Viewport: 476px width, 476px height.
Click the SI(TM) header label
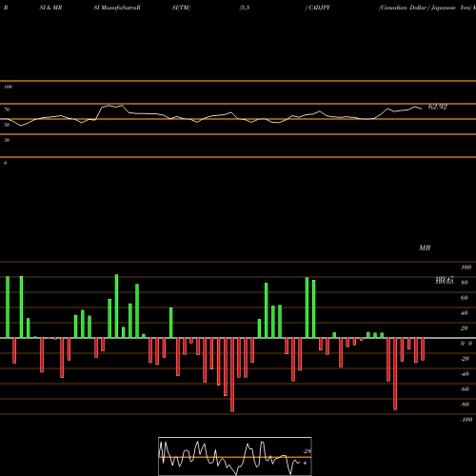[x=181, y=8]
